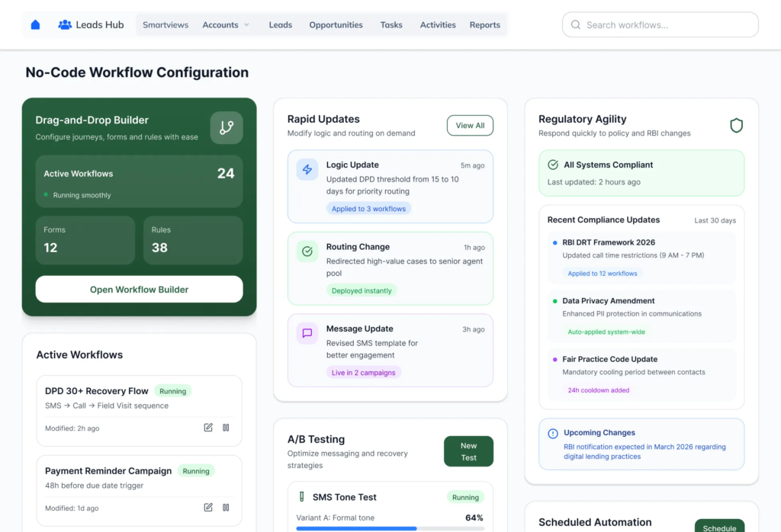This screenshot has height=532, width=781.
Task: Click the Modified: 2h ago text
Action: (72, 428)
